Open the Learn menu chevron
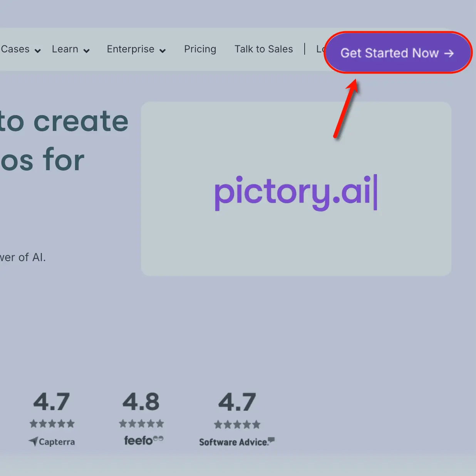 (86, 50)
